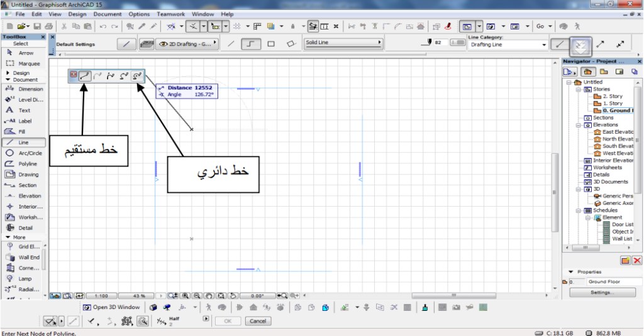Click the Save icon in toolbar
This screenshot has height=336, width=644.
click(37, 26)
